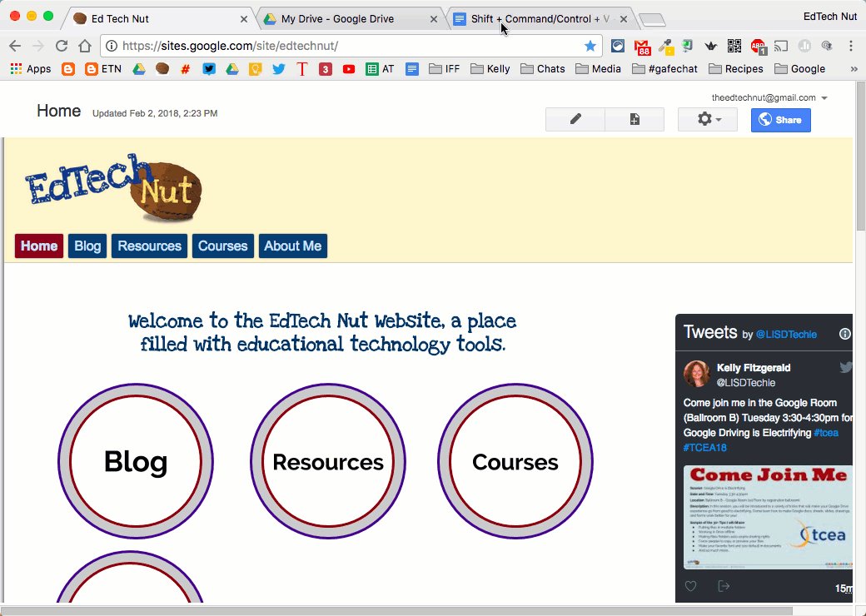866x616 pixels.
Task: Open the IFF bookmark folder
Action: [x=445, y=69]
